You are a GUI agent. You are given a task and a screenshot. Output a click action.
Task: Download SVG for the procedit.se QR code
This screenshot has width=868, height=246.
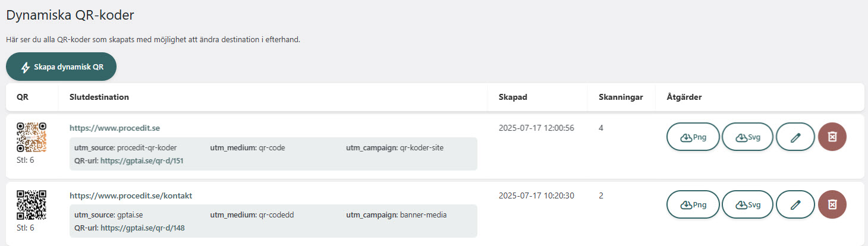click(747, 137)
